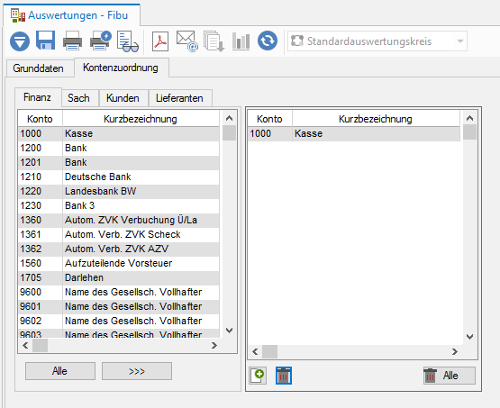500x408 pixels.
Task: Click the delete Alle button on right
Action: click(449, 376)
